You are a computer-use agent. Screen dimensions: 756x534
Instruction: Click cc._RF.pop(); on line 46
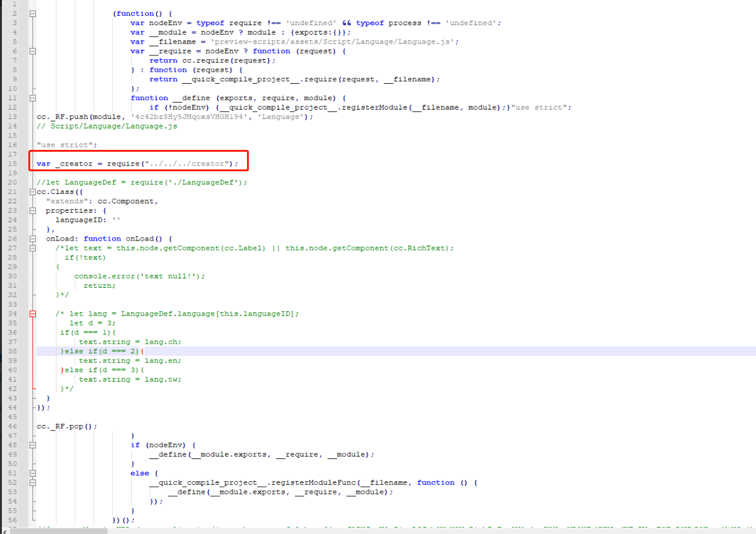click(x=67, y=426)
